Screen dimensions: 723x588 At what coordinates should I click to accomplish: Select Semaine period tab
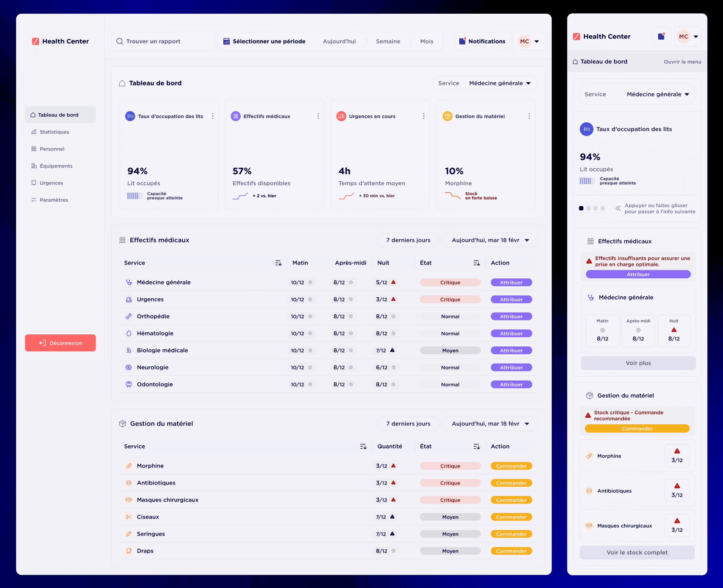point(388,41)
